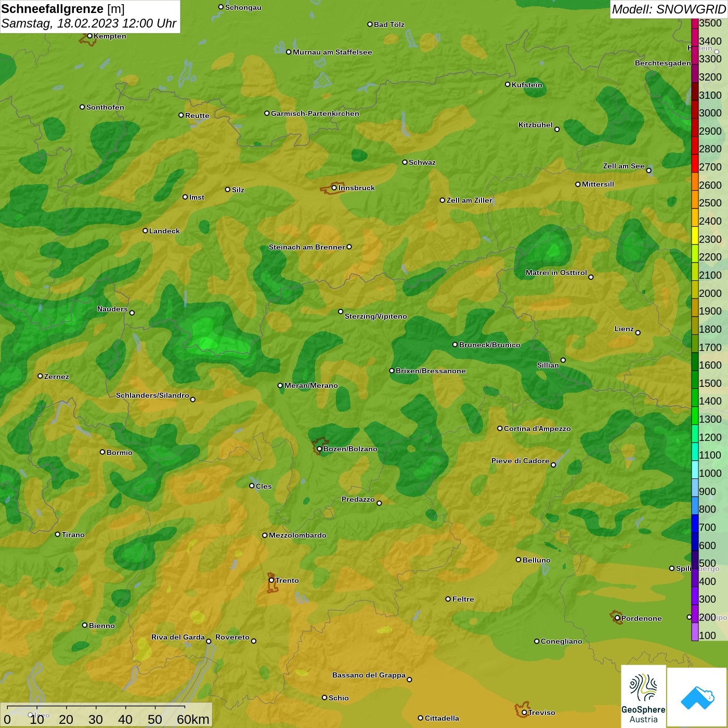Click the Zernez label
Screen dimensions: 728x728
pos(57,376)
